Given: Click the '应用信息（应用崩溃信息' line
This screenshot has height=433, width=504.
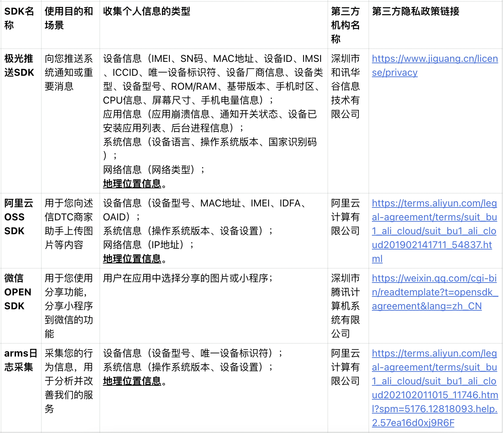Looking at the screenshot, I should click(210, 121).
